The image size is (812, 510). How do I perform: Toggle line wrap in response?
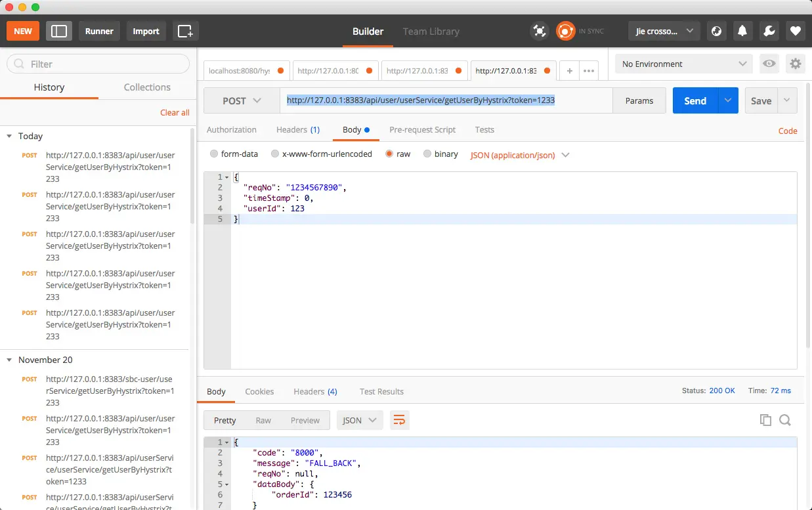tap(399, 420)
